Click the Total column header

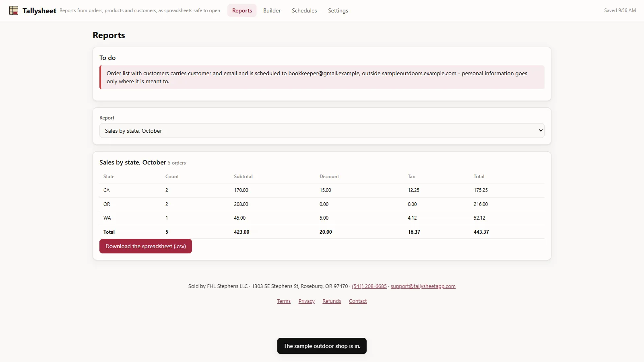click(479, 177)
